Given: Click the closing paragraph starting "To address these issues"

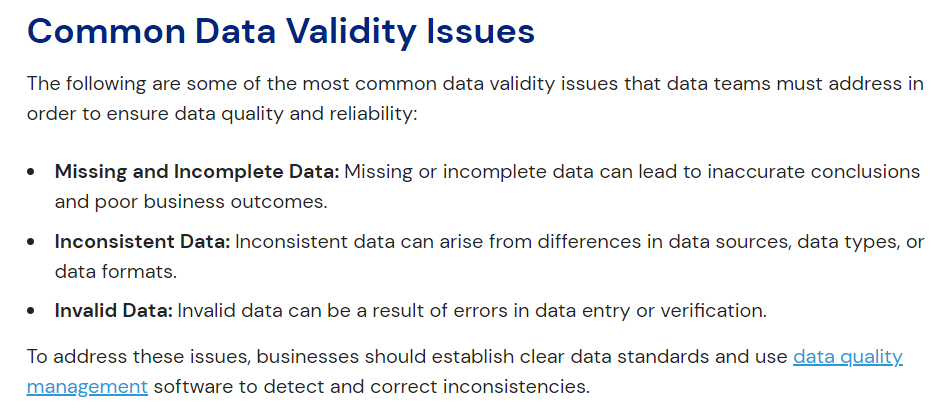Looking at the screenshot, I should coord(400,357).
